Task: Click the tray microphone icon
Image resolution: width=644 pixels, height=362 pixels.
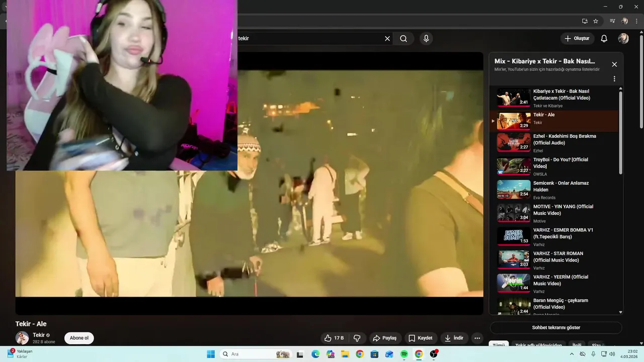Action: tap(593, 354)
